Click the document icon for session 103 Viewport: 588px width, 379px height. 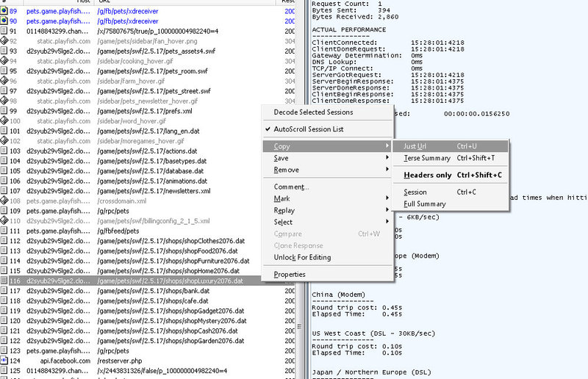click(x=4, y=151)
